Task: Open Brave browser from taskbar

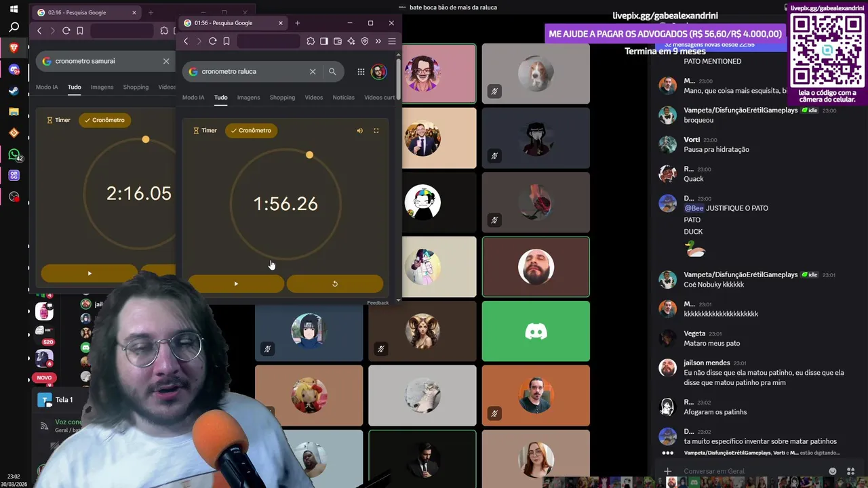Action: pyautogui.click(x=14, y=48)
